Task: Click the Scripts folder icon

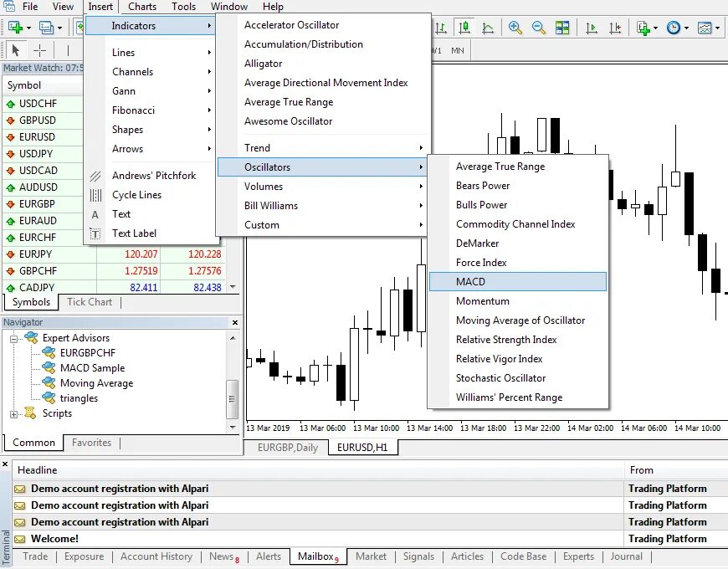Action: coord(30,413)
